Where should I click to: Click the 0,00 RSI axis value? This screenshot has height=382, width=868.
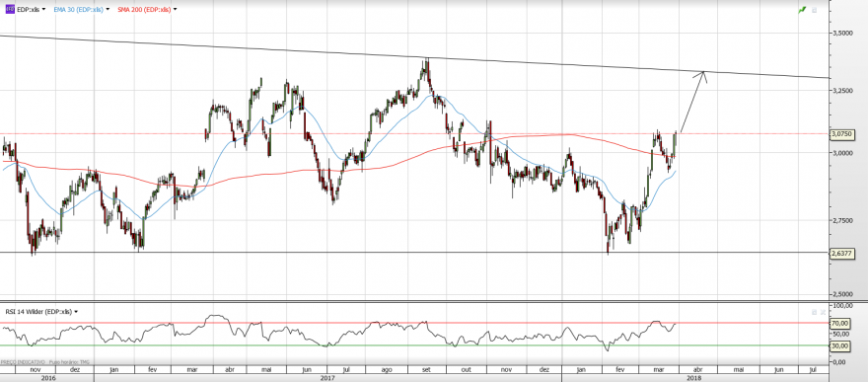839,361
